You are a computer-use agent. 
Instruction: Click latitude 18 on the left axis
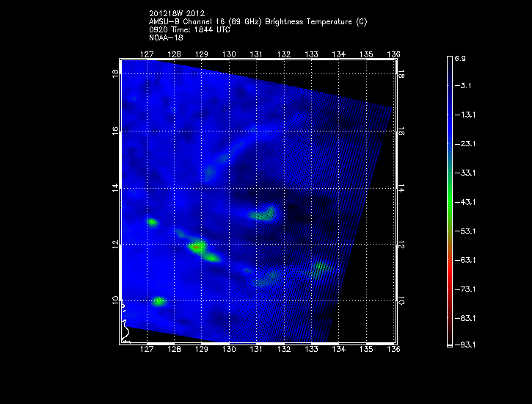coord(115,73)
